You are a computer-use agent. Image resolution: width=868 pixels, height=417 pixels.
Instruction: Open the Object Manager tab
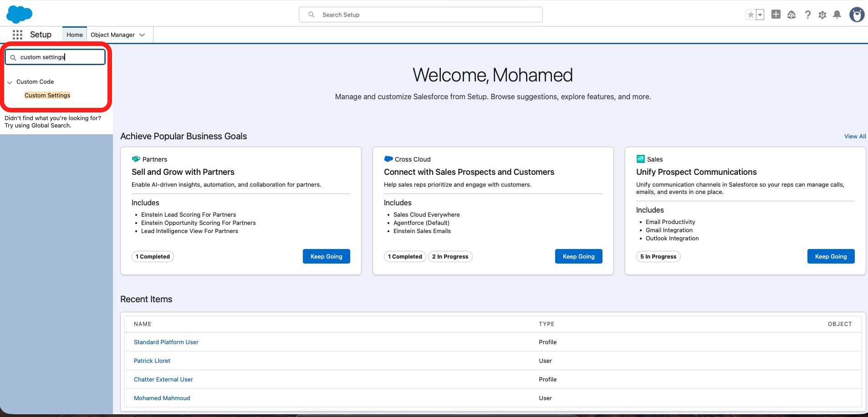pyautogui.click(x=112, y=35)
